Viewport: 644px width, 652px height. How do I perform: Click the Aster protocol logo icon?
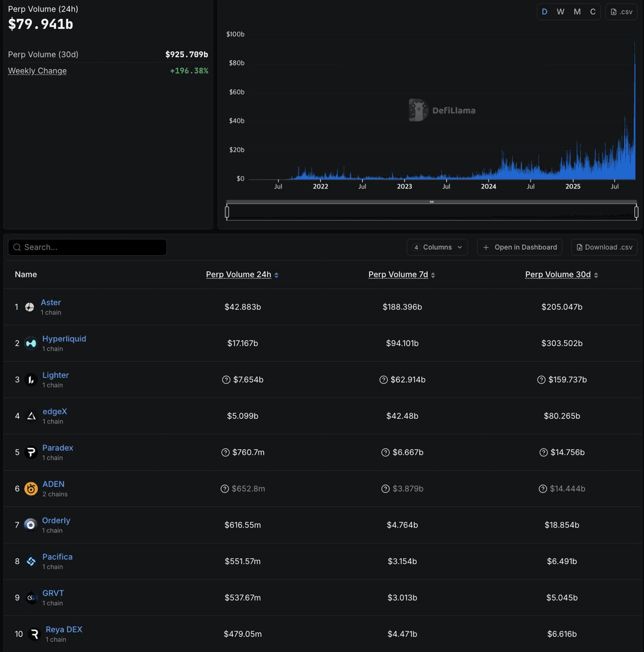tap(30, 307)
